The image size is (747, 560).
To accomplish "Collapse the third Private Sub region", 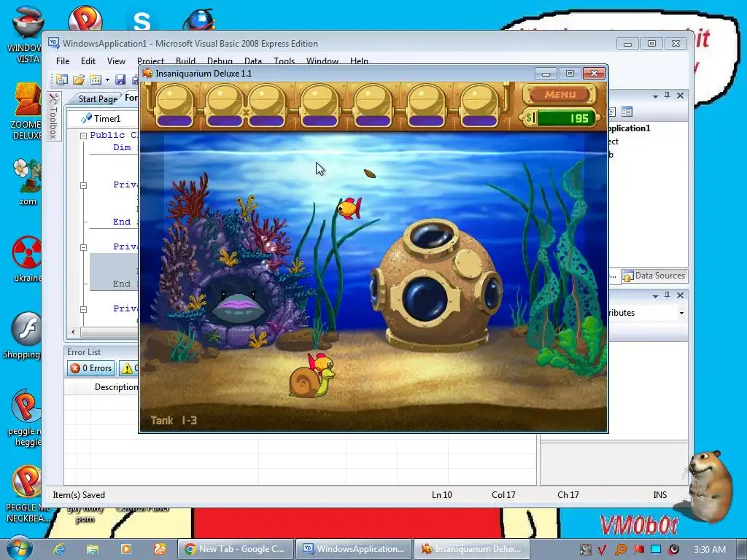I will coord(83,309).
